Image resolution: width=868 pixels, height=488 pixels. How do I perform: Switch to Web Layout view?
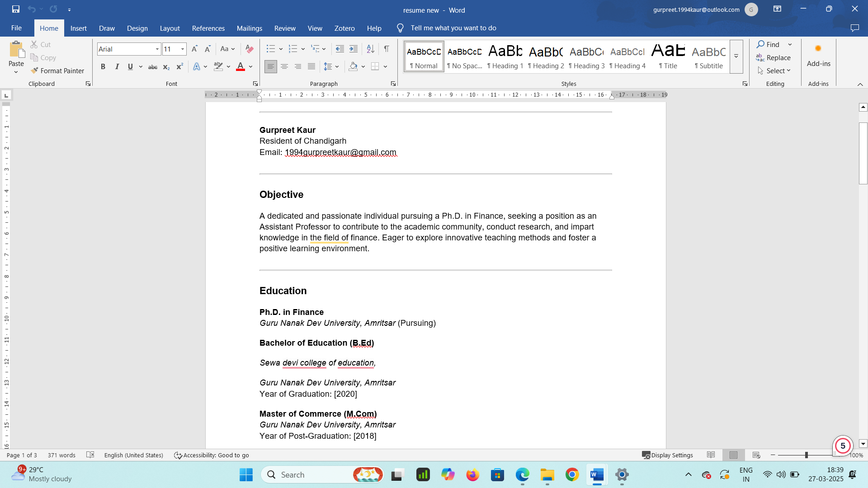756,455
